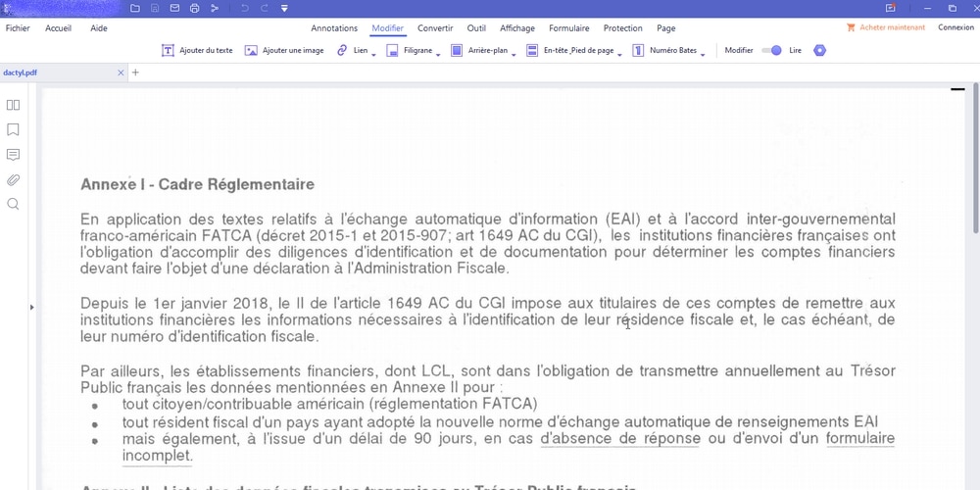Image resolution: width=980 pixels, height=490 pixels.
Task: Click the underlined text d'absence de réponse
Action: tap(620, 438)
